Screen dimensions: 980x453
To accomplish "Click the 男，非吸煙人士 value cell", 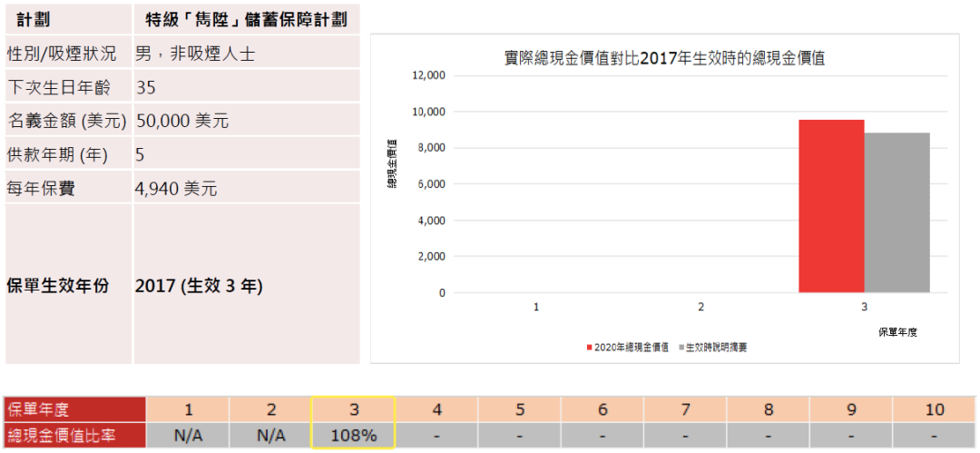I will tap(195, 53).
